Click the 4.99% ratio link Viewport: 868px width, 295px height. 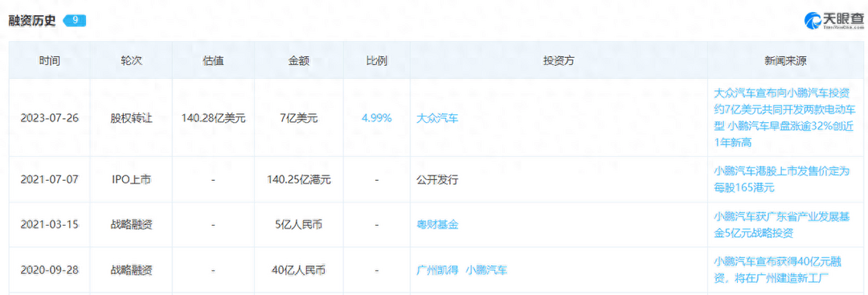(376, 118)
